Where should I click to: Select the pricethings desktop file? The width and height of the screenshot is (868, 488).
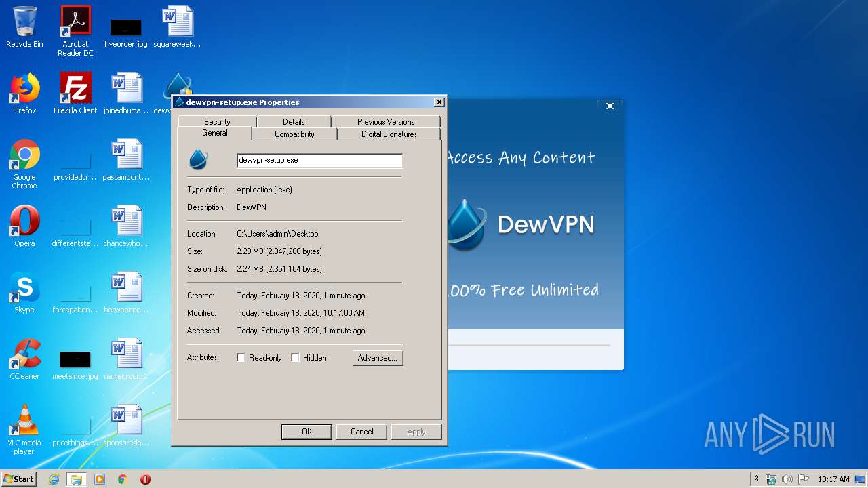[x=75, y=432]
